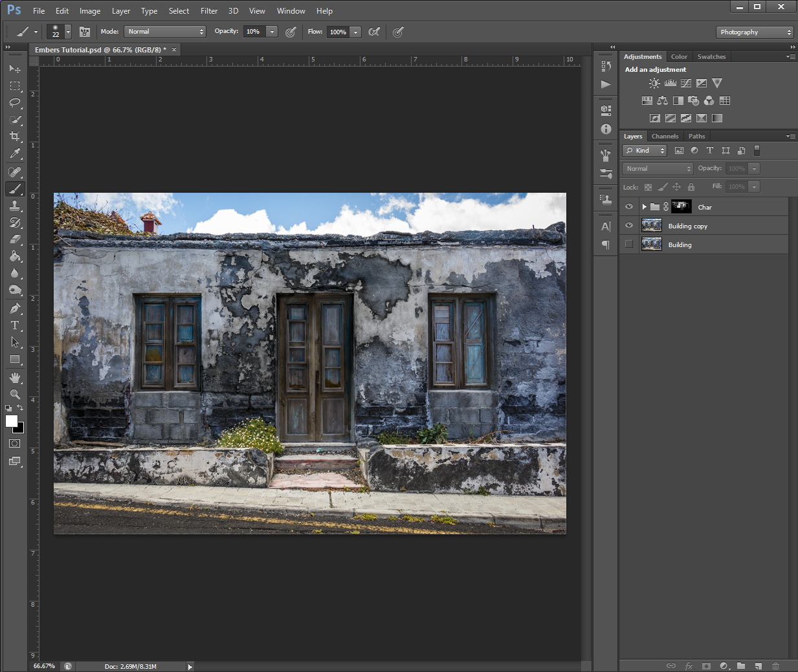Image resolution: width=798 pixels, height=672 pixels.
Task: Select the Eyedropper tool
Action: click(x=15, y=154)
